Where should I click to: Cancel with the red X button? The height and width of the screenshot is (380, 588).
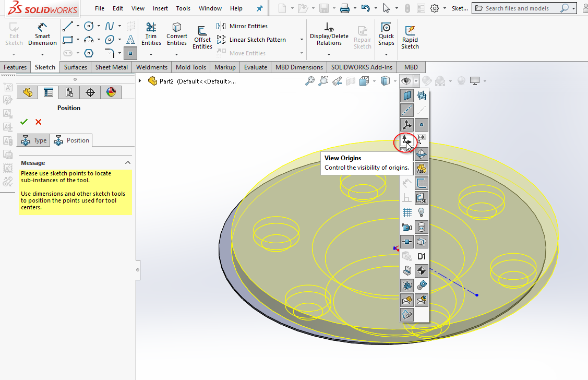pos(38,122)
